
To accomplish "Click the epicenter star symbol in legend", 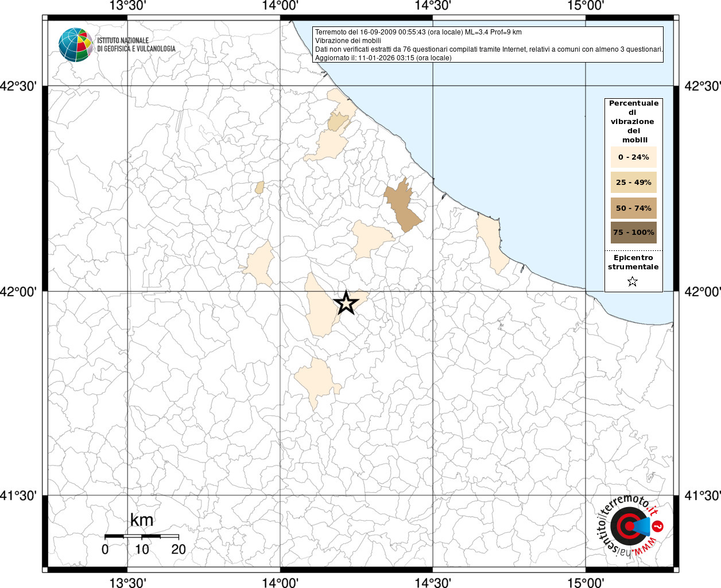I will click(633, 281).
